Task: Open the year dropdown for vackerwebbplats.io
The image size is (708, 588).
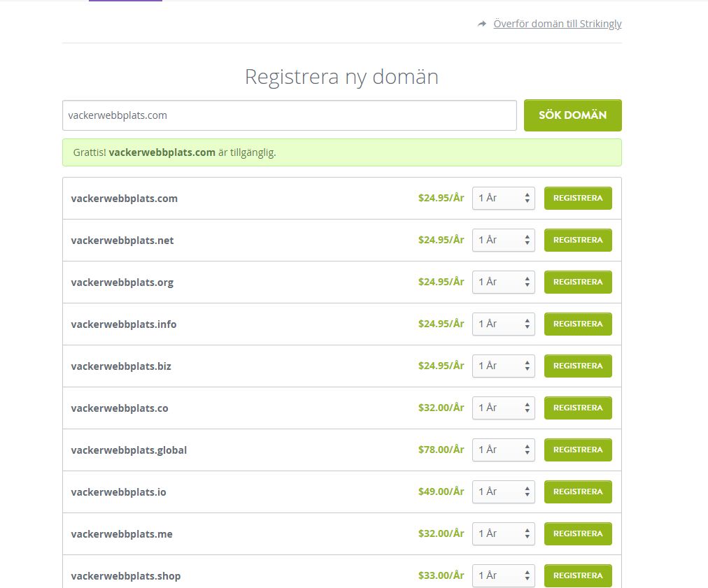Action: [504, 492]
